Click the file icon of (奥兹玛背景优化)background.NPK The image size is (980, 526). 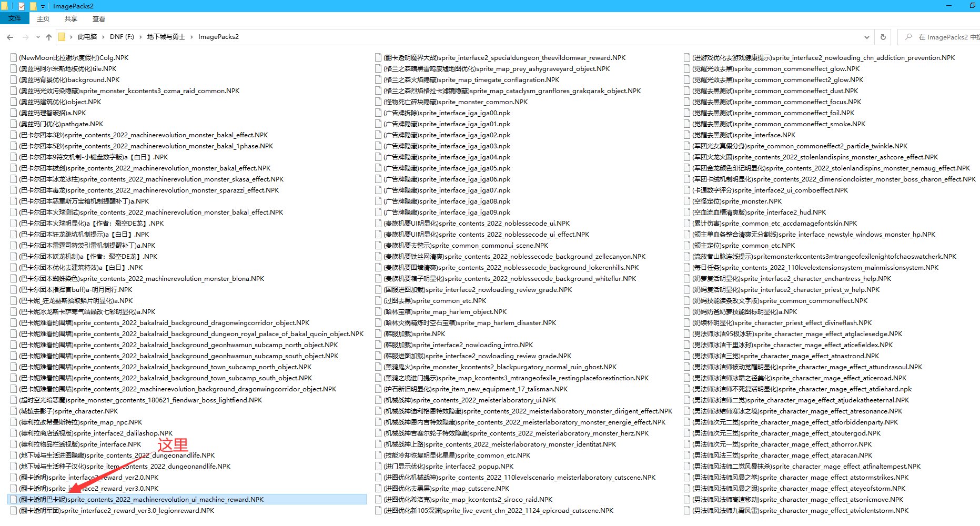[14, 79]
